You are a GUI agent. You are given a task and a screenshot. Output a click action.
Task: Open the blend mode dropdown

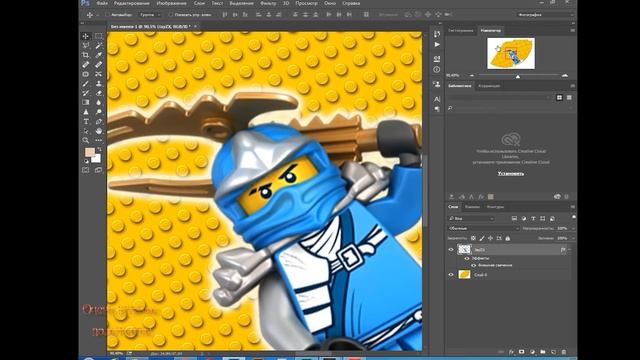click(x=483, y=228)
